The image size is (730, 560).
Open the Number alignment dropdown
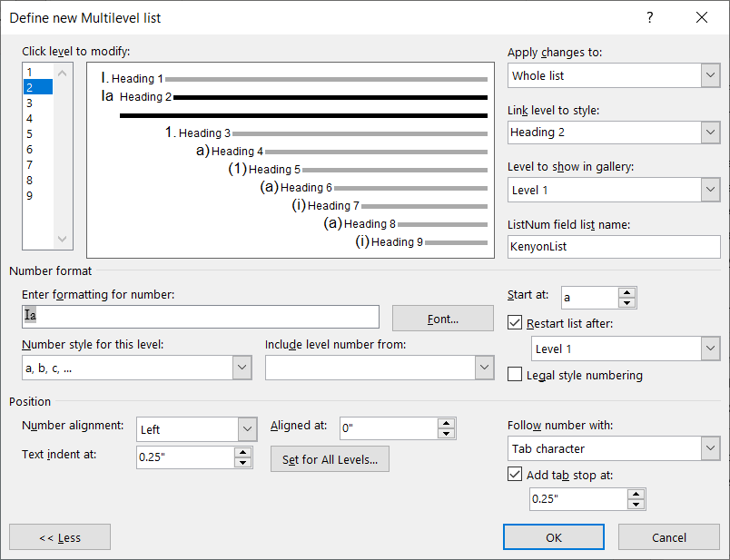248,429
